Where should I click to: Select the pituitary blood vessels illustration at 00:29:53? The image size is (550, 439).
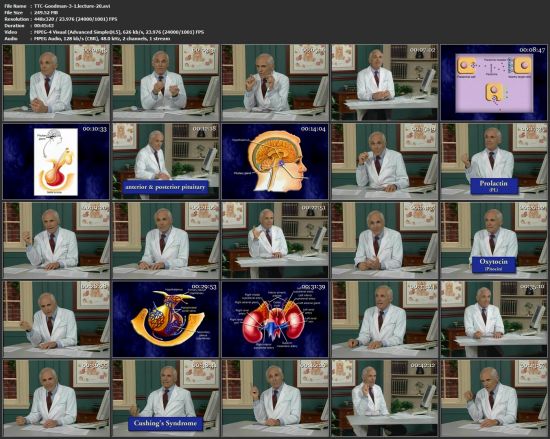click(166, 319)
